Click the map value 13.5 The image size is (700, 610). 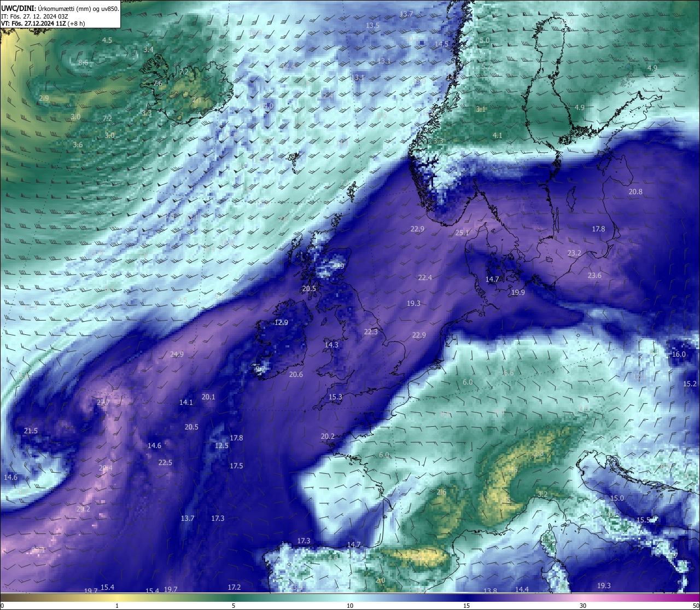372,26
